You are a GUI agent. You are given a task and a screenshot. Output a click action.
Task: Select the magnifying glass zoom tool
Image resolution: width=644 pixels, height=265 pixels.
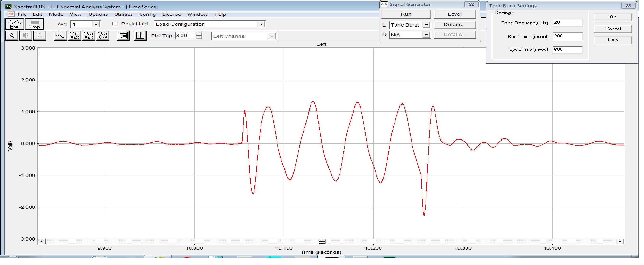[60, 36]
